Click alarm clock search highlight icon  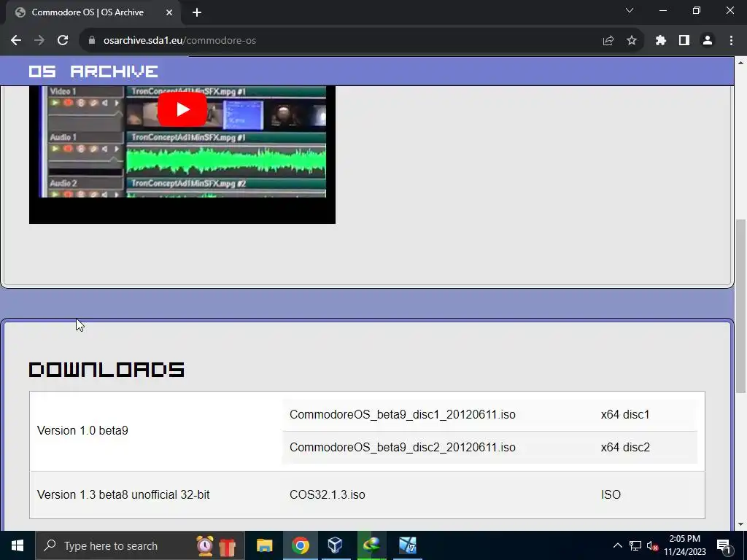pos(205,545)
